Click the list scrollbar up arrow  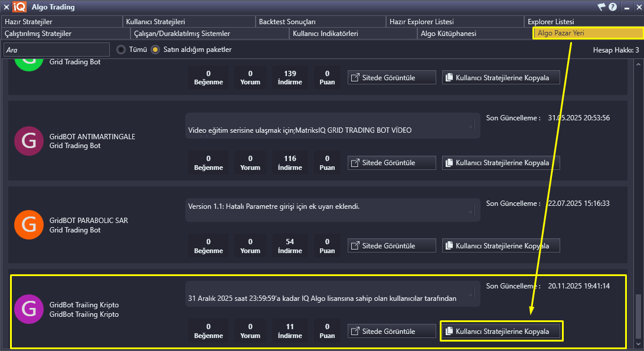click(638, 64)
